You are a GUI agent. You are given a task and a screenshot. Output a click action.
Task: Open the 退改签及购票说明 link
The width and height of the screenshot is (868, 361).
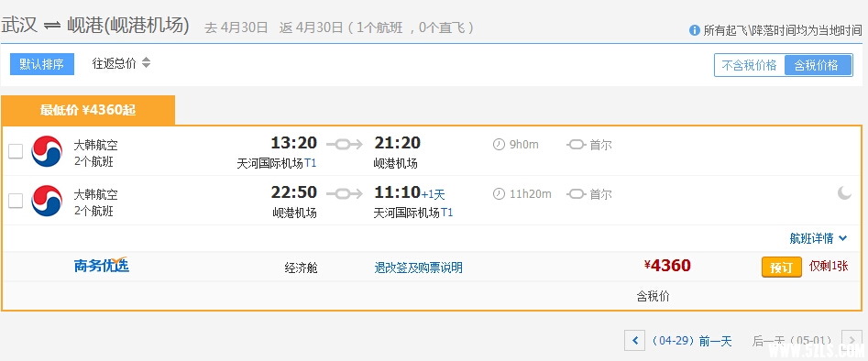pyautogui.click(x=419, y=268)
